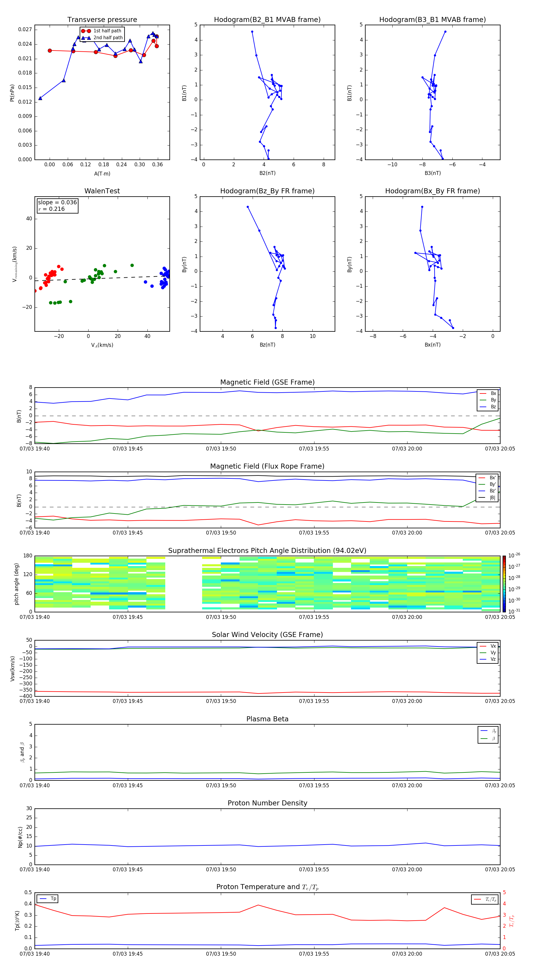535x980 pixels.
Task: Click the colorbar bottom tick label 10^-31
Action: coord(514,611)
